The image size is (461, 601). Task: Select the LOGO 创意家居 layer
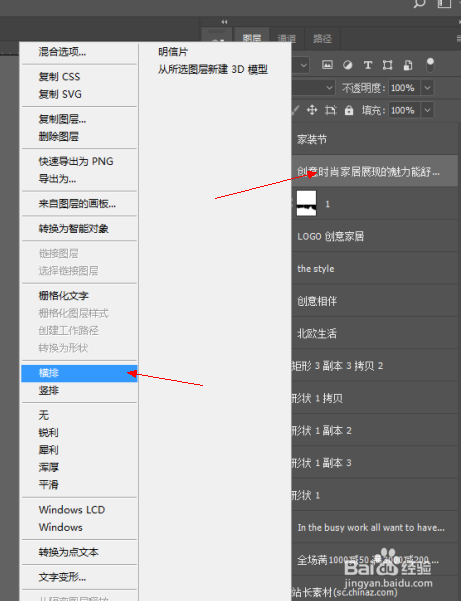[375, 236]
